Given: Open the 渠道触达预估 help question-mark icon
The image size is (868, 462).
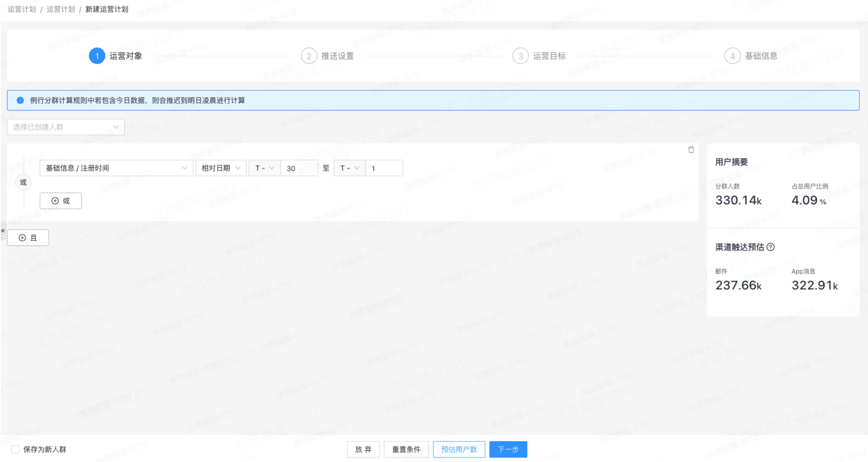Looking at the screenshot, I should (x=770, y=247).
